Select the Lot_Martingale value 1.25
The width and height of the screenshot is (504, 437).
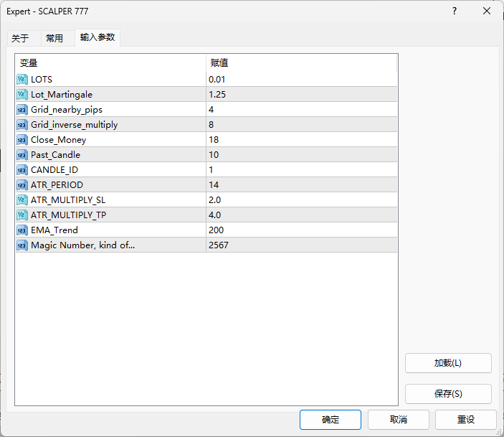coord(302,95)
